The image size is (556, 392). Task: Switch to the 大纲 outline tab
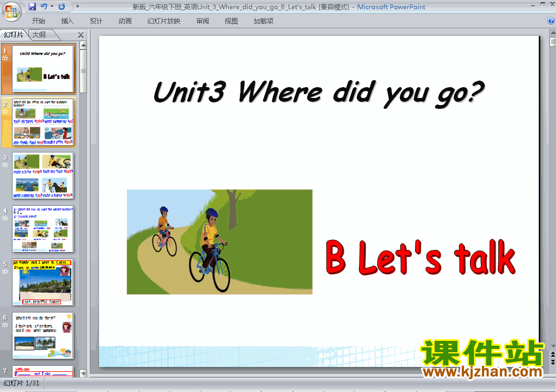click(x=39, y=35)
